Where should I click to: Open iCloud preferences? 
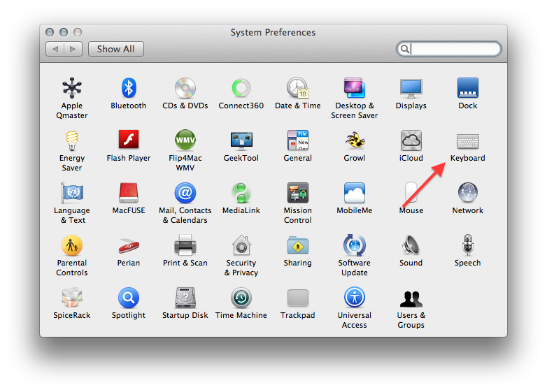tap(411, 140)
